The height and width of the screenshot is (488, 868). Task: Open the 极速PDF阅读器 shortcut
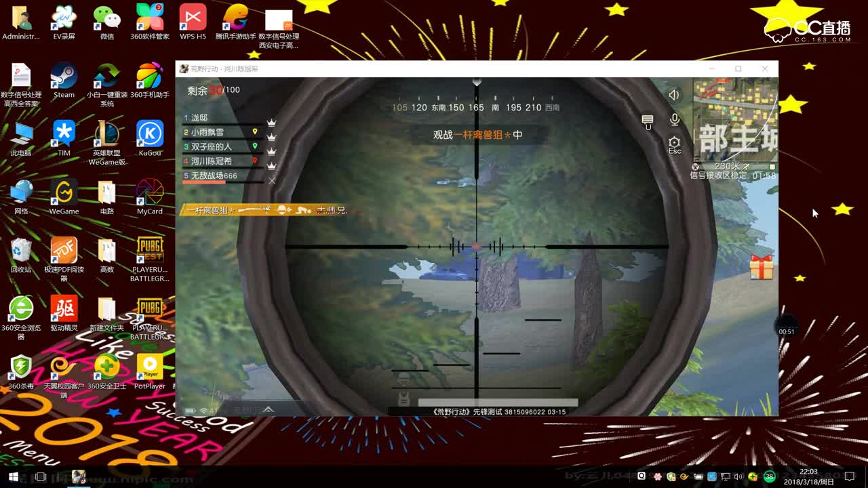[64, 261]
